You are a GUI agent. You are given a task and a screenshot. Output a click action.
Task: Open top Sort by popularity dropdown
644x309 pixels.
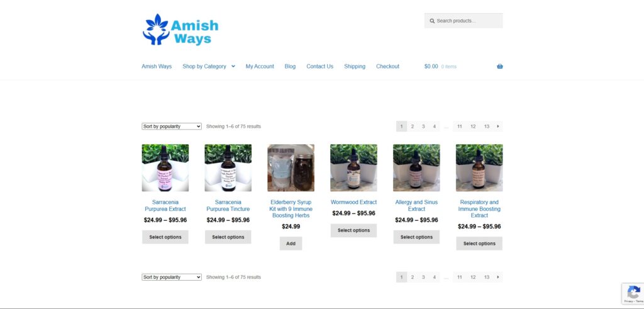tap(172, 126)
